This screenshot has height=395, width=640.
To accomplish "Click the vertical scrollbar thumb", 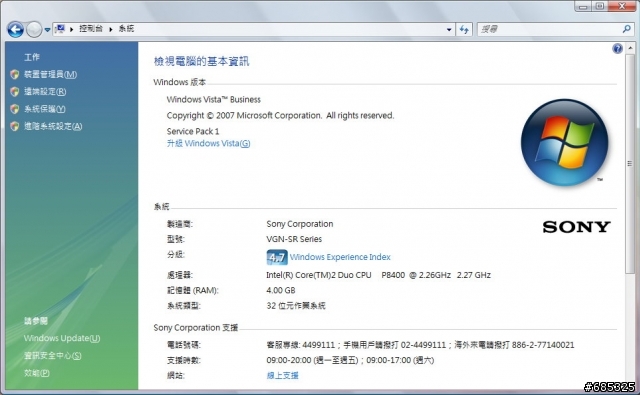I will click(630, 163).
